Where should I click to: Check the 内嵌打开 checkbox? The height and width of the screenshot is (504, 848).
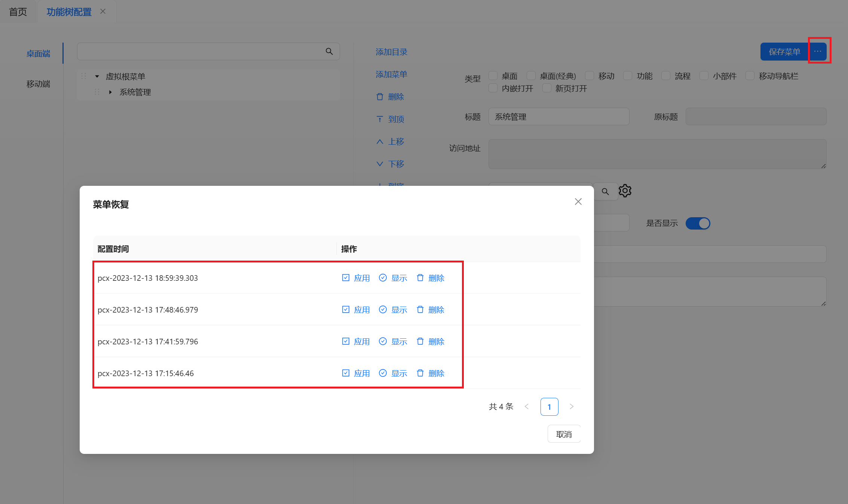[x=493, y=88]
